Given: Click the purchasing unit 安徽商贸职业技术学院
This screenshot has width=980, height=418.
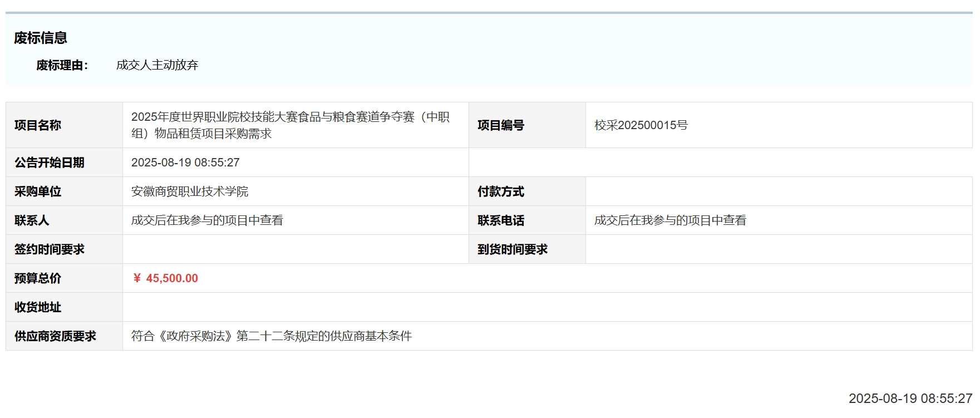Looking at the screenshot, I should point(190,191).
